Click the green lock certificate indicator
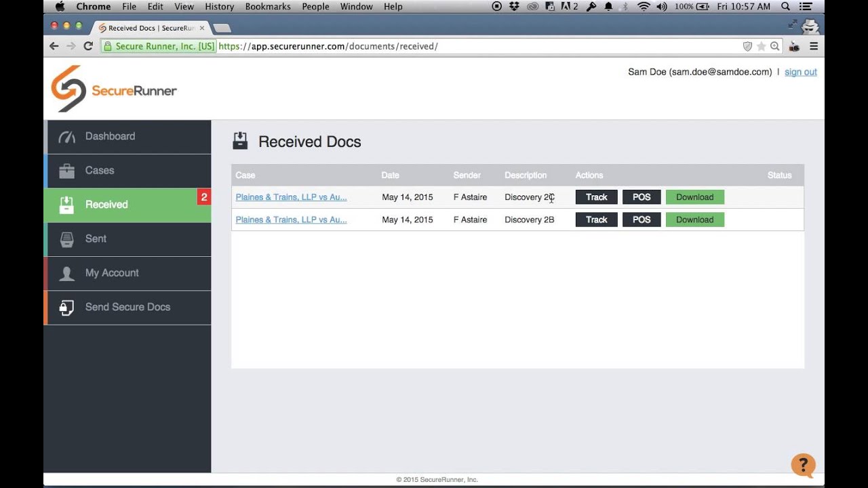868x488 pixels. pos(159,46)
